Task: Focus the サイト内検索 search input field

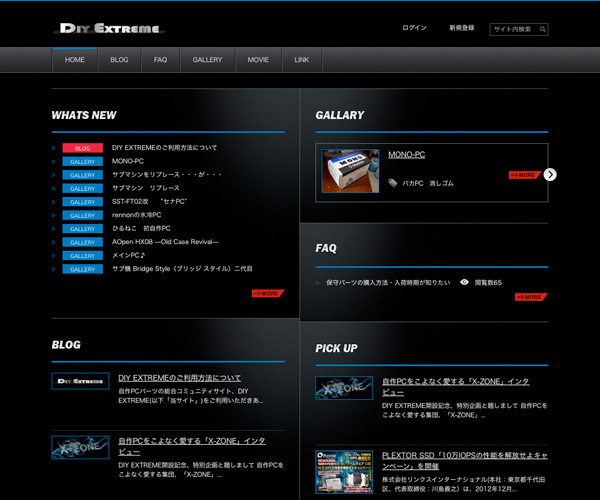Action: pos(513,29)
